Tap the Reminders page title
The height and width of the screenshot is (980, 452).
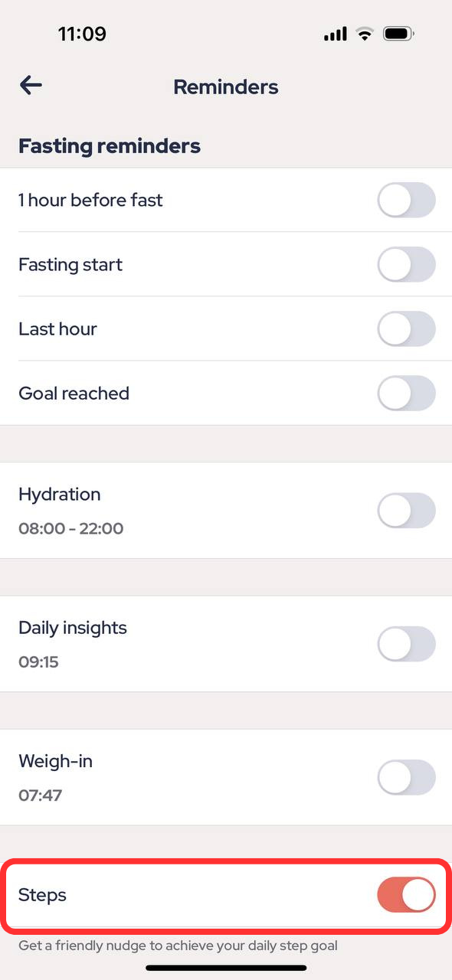pyautogui.click(x=226, y=87)
